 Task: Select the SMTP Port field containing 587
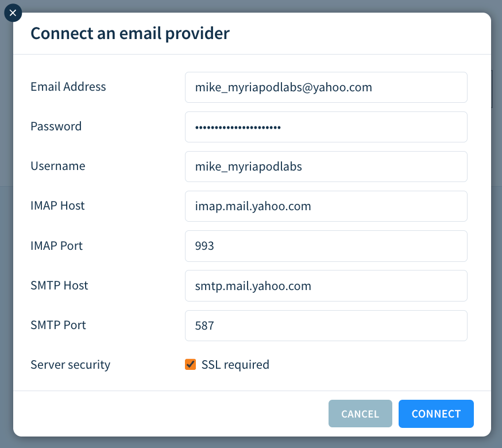pos(326,325)
